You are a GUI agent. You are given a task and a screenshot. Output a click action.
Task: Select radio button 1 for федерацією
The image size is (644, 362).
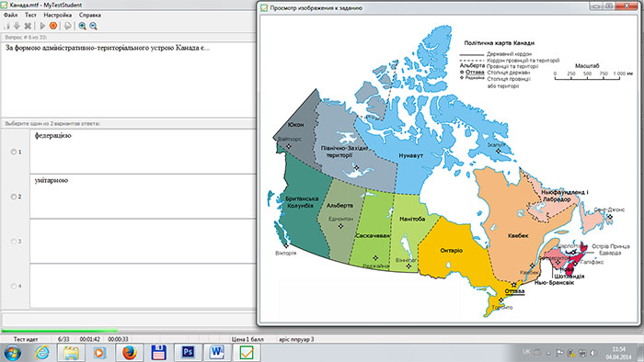click(x=14, y=153)
